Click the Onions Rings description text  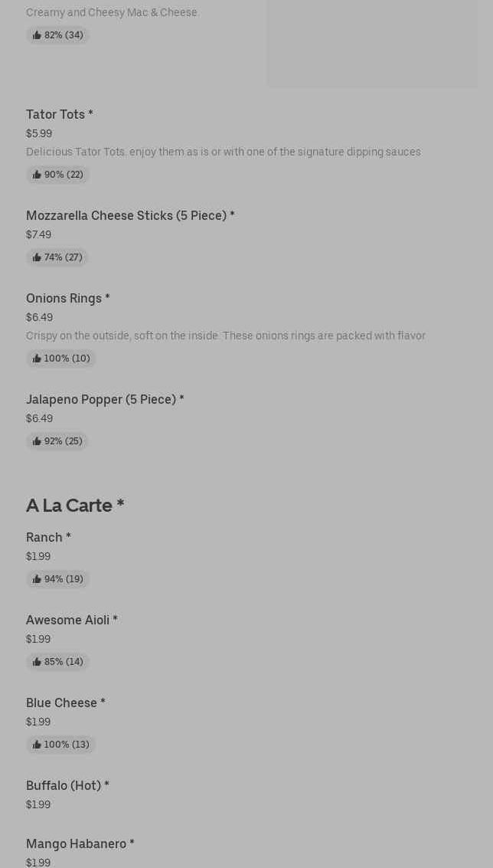(x=226, y=336)
